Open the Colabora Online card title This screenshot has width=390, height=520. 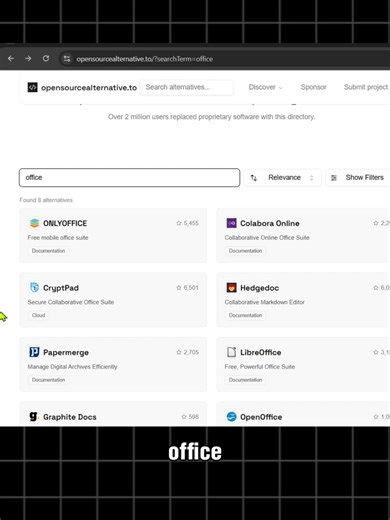click(270, 223)
